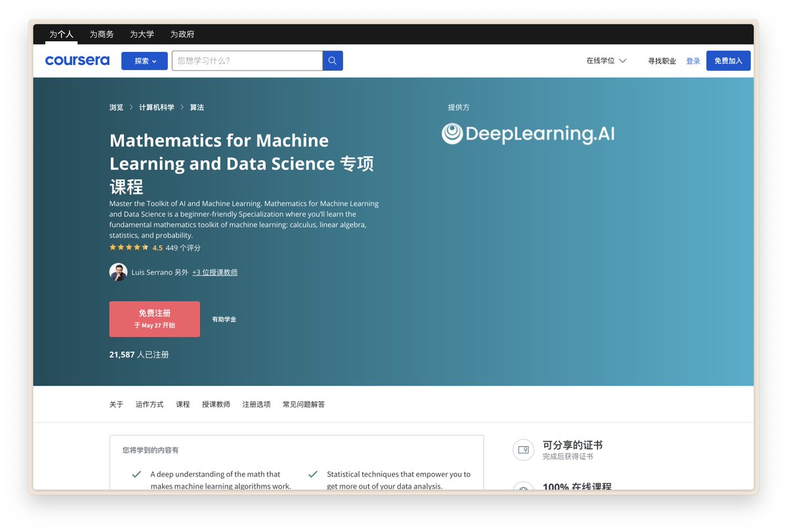Click the 您将学到的内容有 heading

150,451
